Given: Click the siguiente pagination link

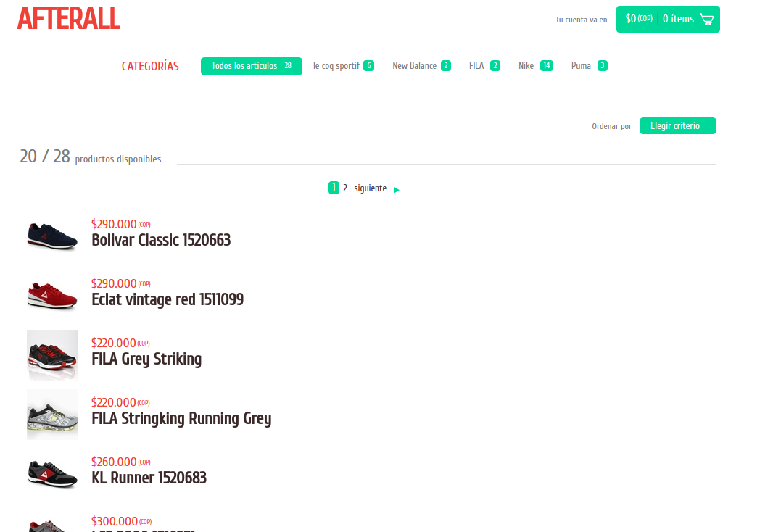Looking at the screenshot, I should pyautogui.click(x=370, y=188).
